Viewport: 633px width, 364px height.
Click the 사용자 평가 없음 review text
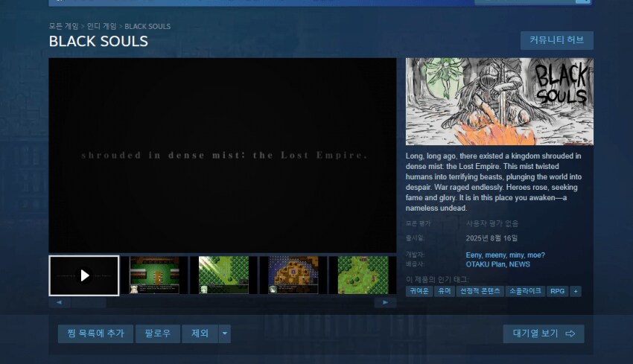[x=492, y=223]
